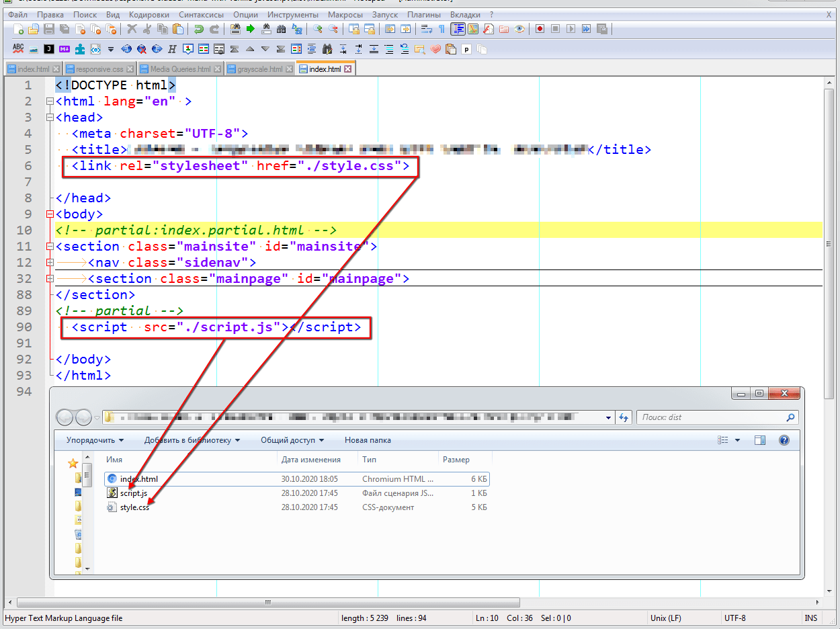The height and width of the screenshot is (629, 840).
Task: Switch to the grayscale.html tab
Action: click(x=259, y=68)
